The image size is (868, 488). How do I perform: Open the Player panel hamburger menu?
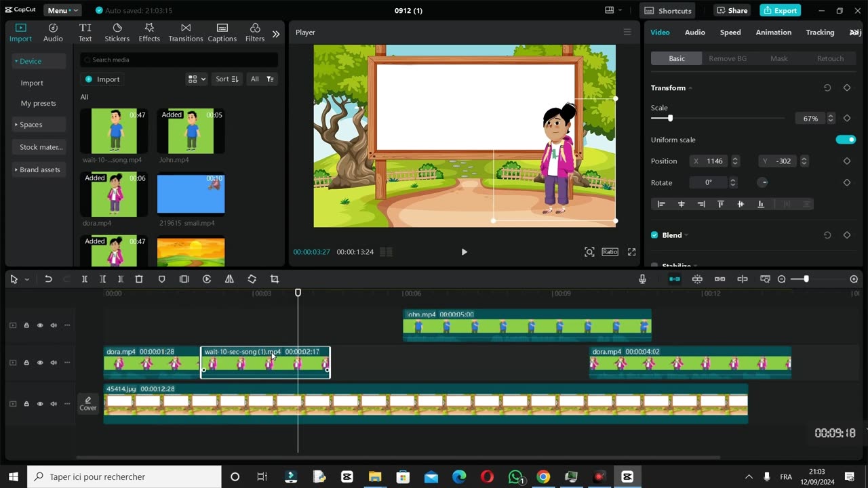pos(627,32)
